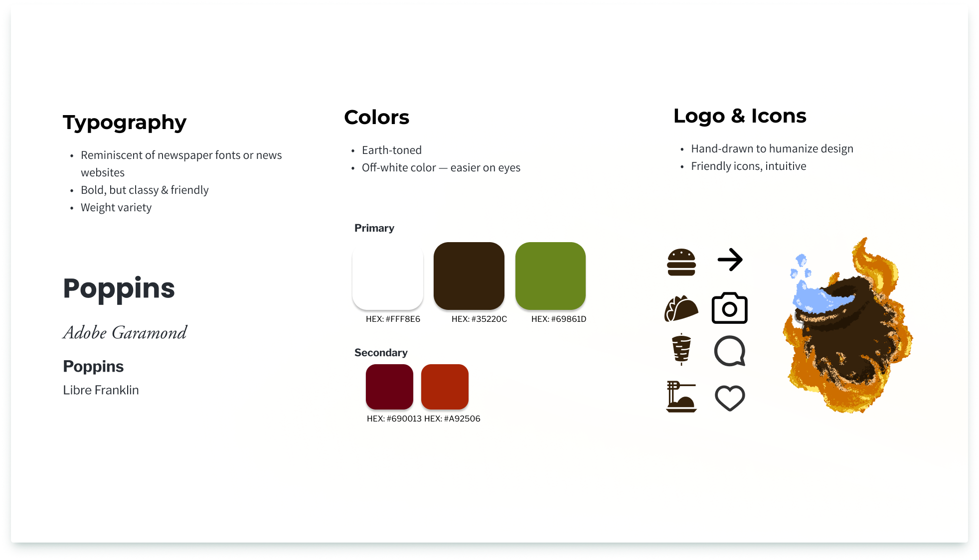Image resolution: width=979 pixels, height=560 pixels.
Task: Click the heart outline icon
Action: [x=729, y=398]
